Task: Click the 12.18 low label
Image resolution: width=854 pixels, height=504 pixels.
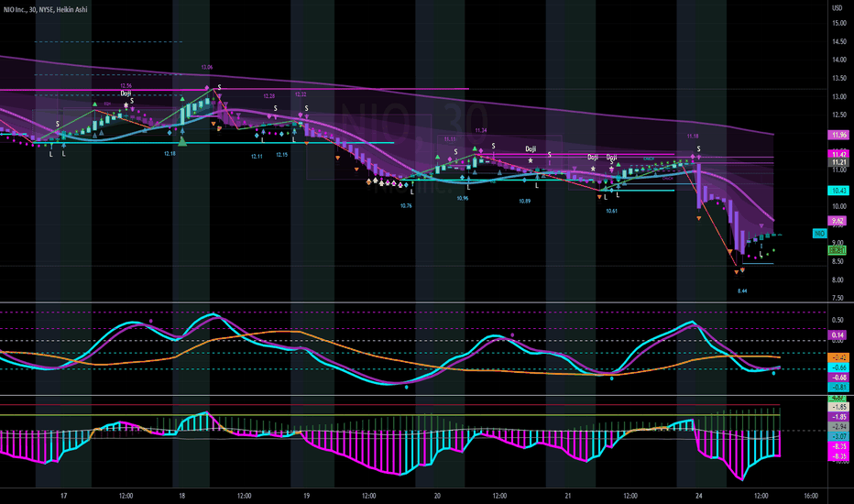Action: (170, 154)
